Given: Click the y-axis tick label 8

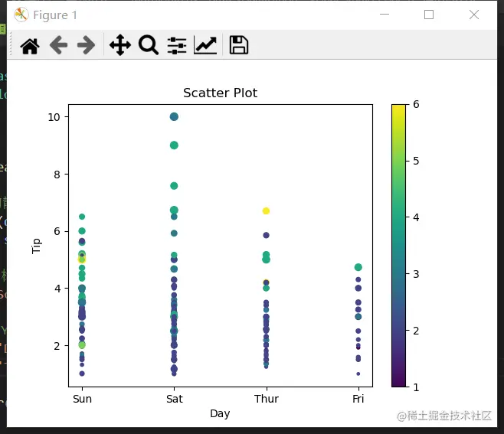Looking at the screenshot, I should (x=57, y=175).
